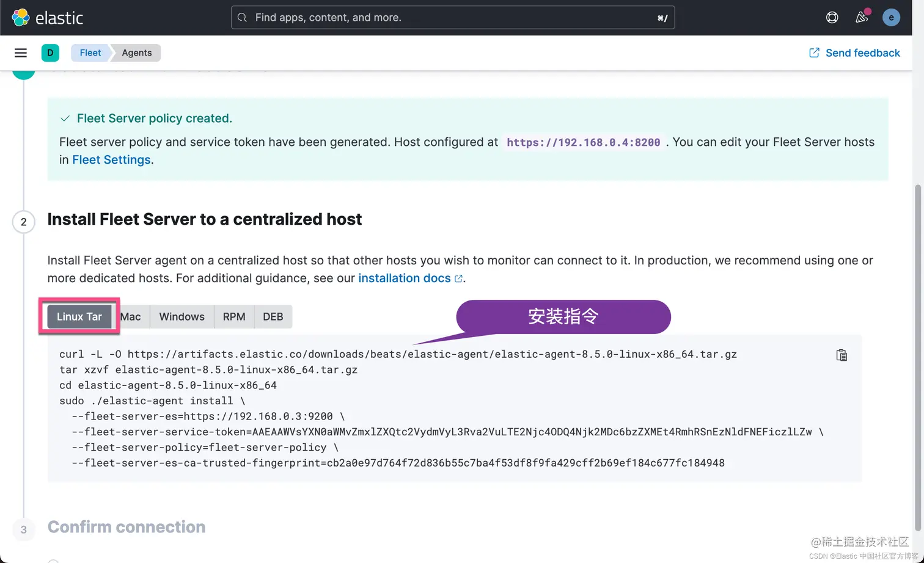Viewport: 924px width, 563px height.
Task: Click the Fleet Server policy created message
Action: pyautogui.click(x=155, y=118)
